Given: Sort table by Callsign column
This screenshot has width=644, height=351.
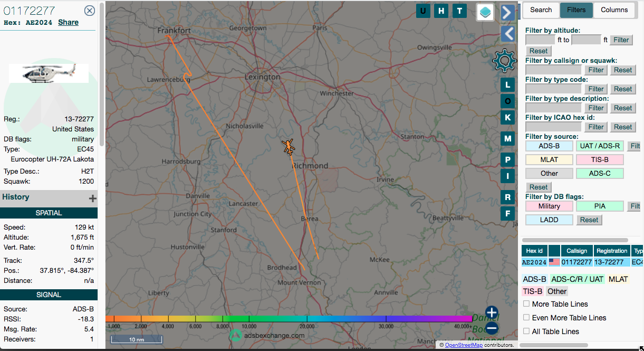Looking at the screenshot, I should coord(577,251).
